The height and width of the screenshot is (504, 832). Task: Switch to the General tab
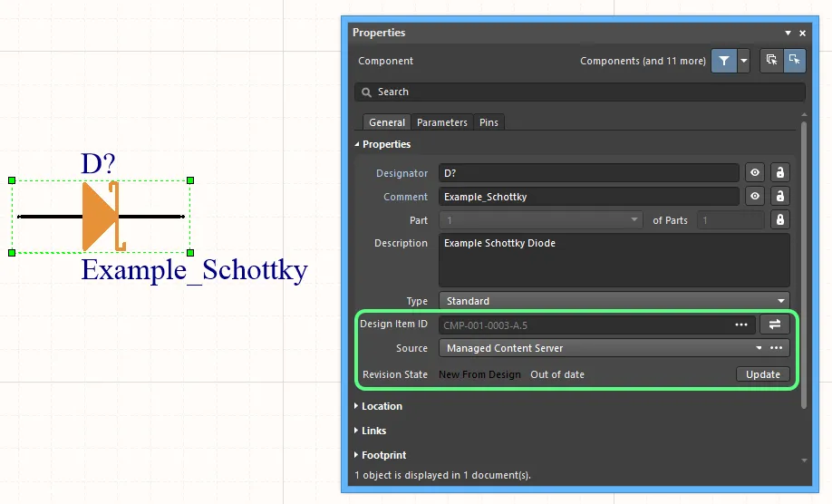(387, 122)
